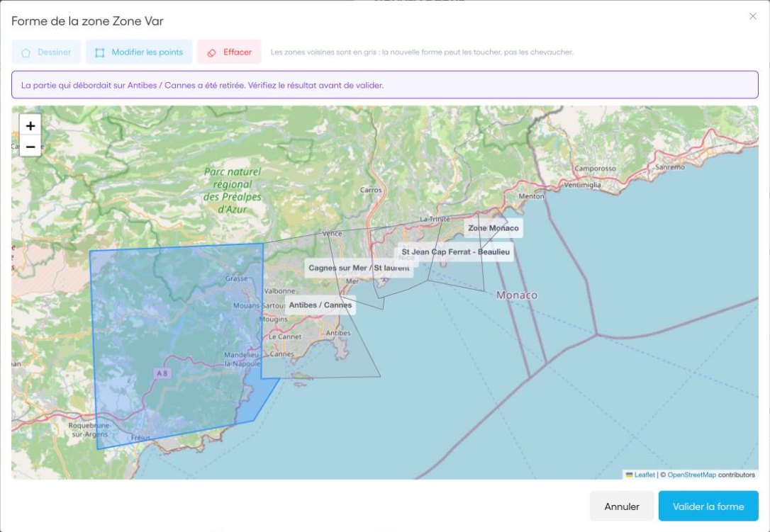This screenshot has height=532, width=770.
Task: Click the La Trinité town label
Action: click(x=435, y=219)
